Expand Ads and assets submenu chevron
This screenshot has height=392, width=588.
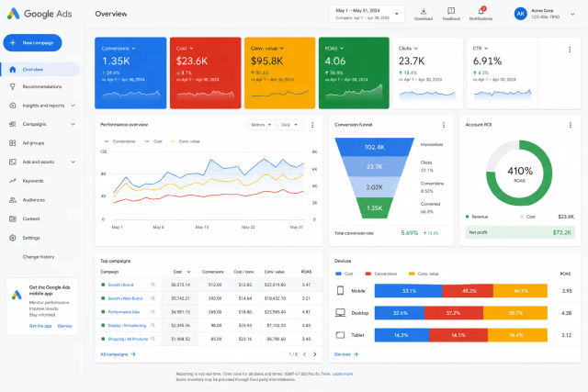click(73, 162)
